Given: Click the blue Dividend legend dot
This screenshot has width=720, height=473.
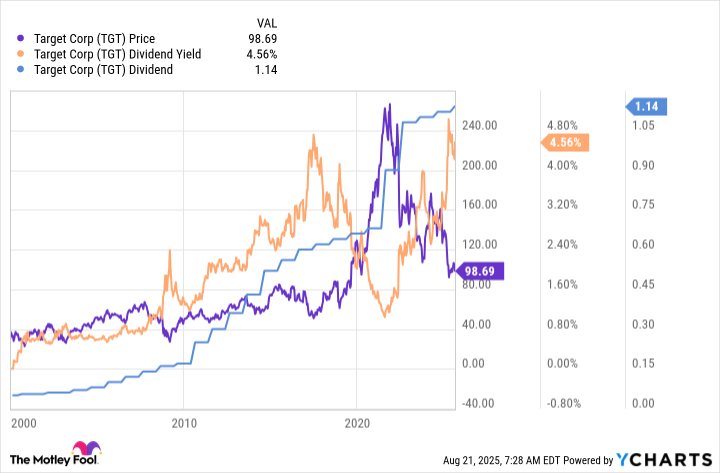Looking at the screenshot, I should coord(20,70).
